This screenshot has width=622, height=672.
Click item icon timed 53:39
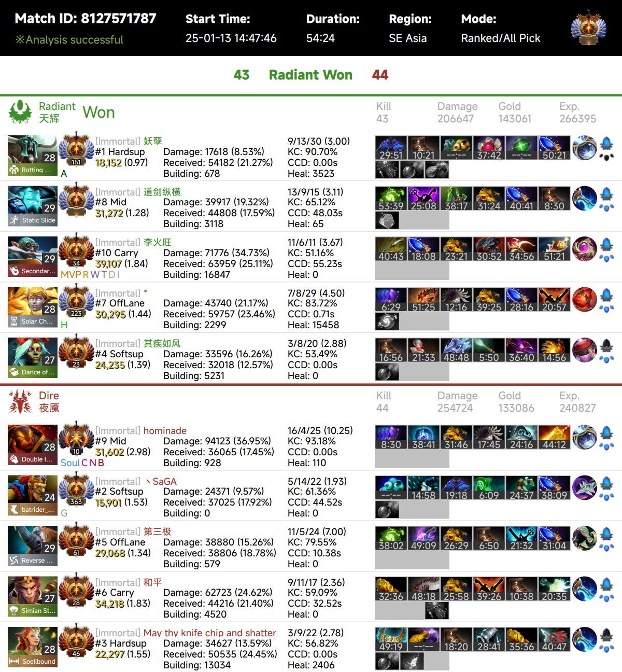pos(391,199)
